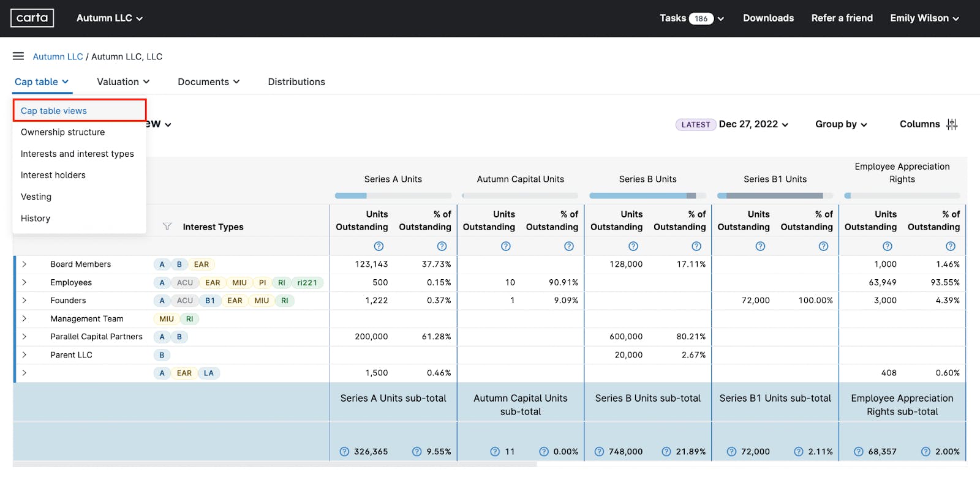Click the Downloads link in header

[x=768, y=18]
